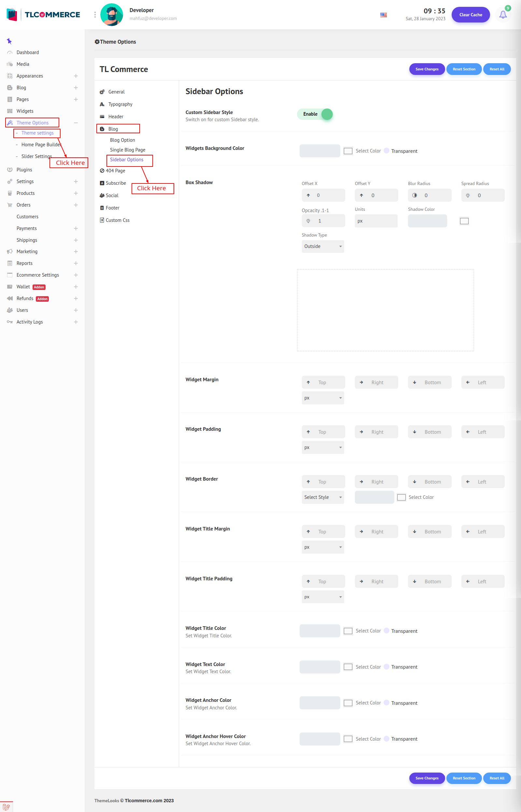Click the TLCommerce logo
Image resolution: width=521 pixels, height=812 pixels.
pos(43,15)
